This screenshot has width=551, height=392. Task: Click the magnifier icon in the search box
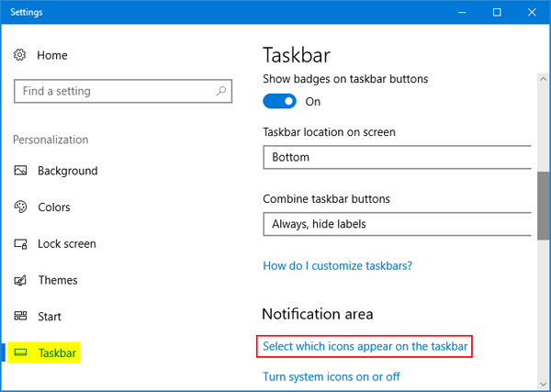pyautogui.click(x=221, y=92)
